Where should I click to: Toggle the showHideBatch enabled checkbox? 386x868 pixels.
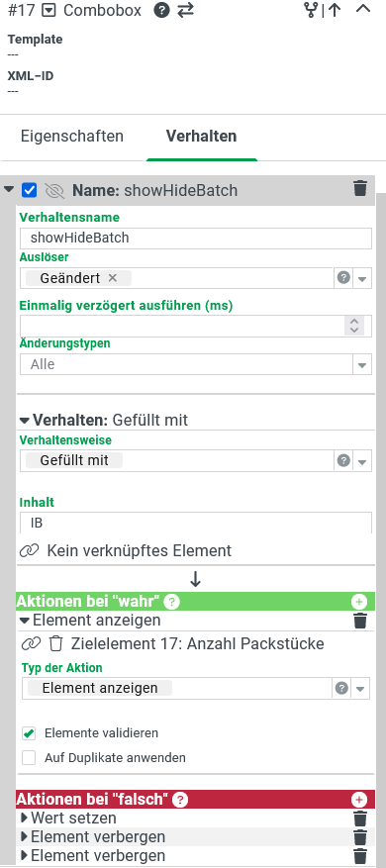coord(29,190)
